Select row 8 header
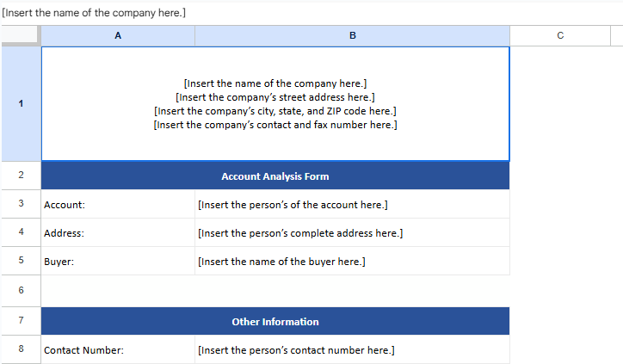This screenshot has width=623, height=364. [x=21, y=350]
